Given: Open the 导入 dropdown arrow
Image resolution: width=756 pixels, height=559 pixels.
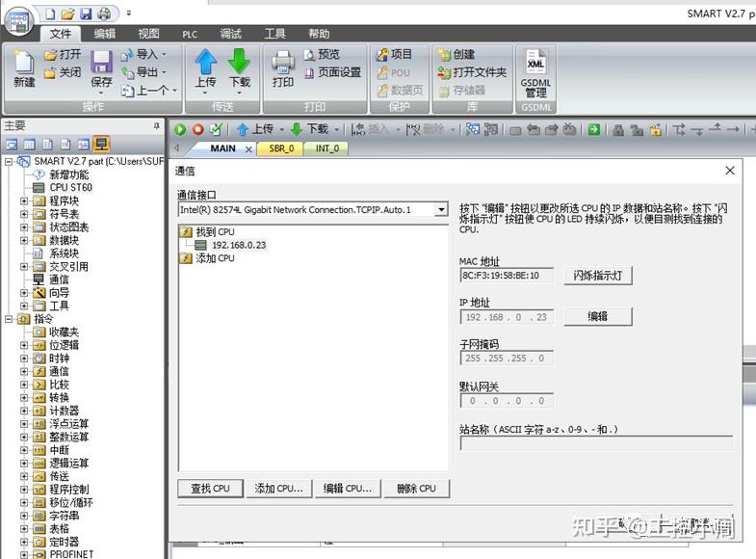Looking at the screenshot, I should pyautogui.click(x=164, y=54).
